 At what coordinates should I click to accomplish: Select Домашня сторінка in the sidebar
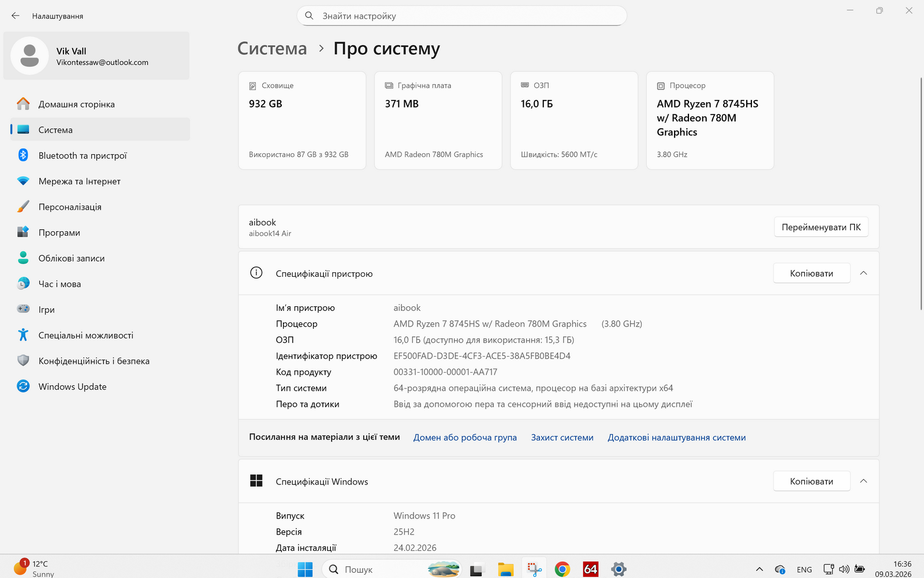[x=76, y=104]
